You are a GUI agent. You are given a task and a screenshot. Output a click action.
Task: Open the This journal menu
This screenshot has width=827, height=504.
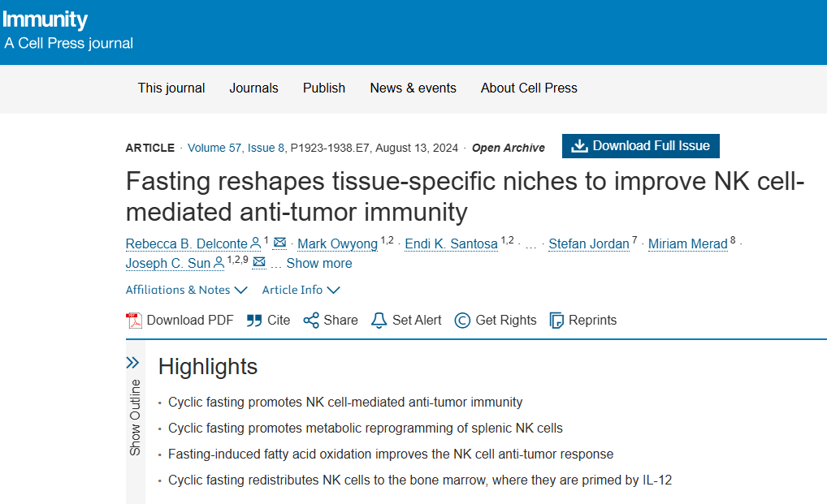click(x=171, y=88)
